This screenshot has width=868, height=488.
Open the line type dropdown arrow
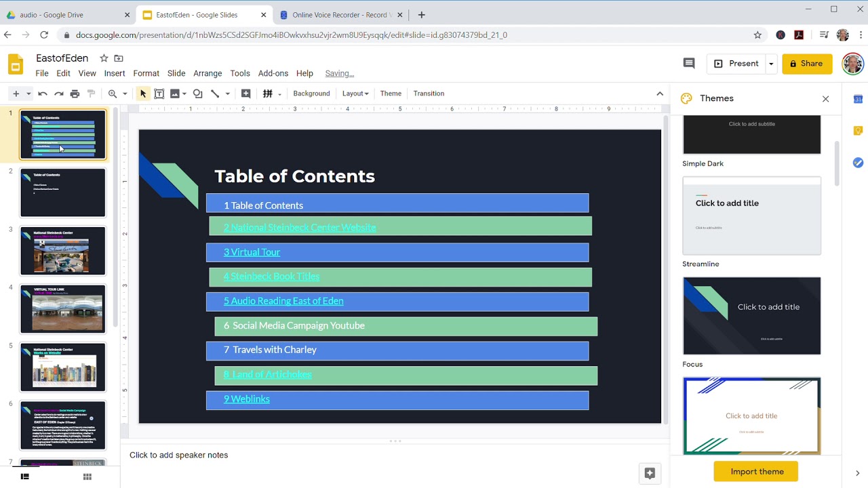(227, 94)
